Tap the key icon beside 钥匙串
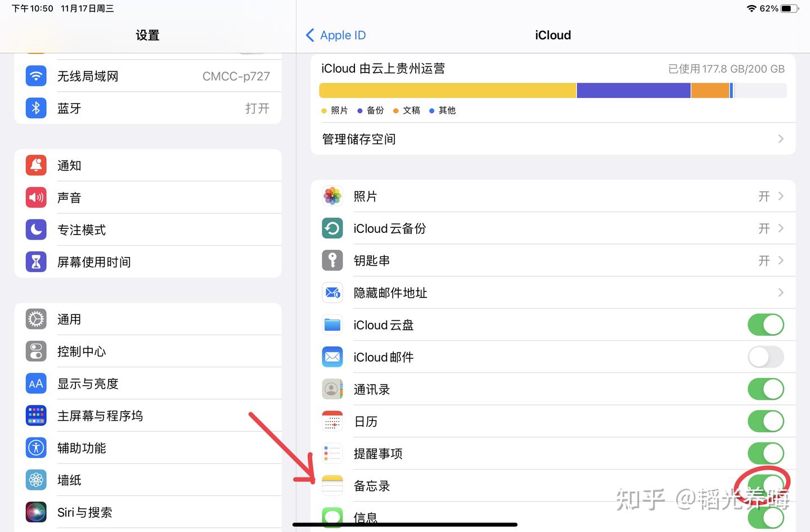The height and width of the screenshot is (532, 810). pos(332,260)
